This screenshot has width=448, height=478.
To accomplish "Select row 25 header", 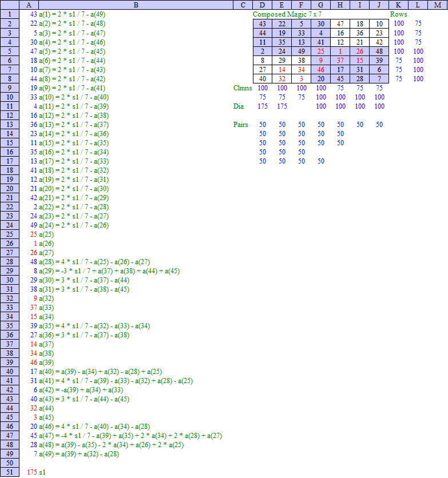I will [10, 234].
